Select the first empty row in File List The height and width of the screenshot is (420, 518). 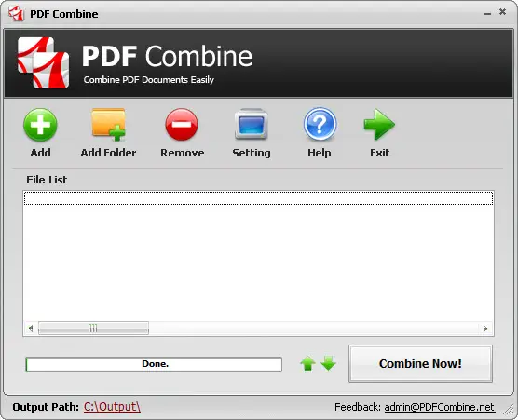coord(259,198)
